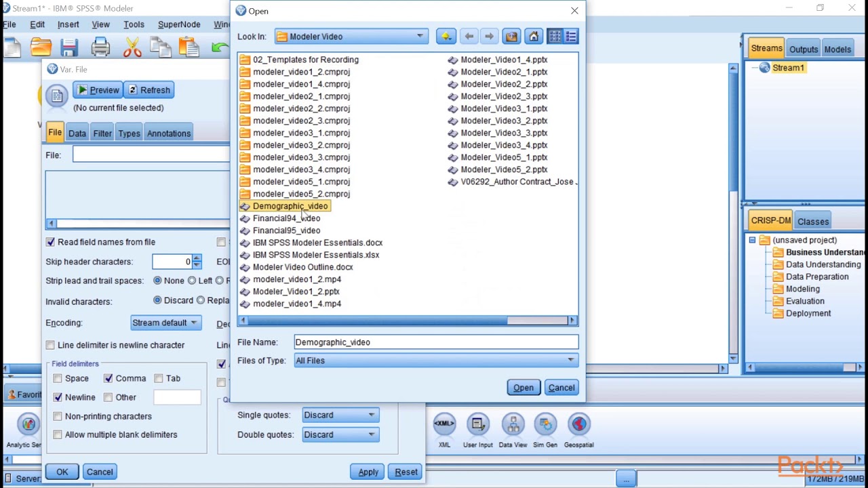
Task: Toggle Read field names from file
Action: 50,242
